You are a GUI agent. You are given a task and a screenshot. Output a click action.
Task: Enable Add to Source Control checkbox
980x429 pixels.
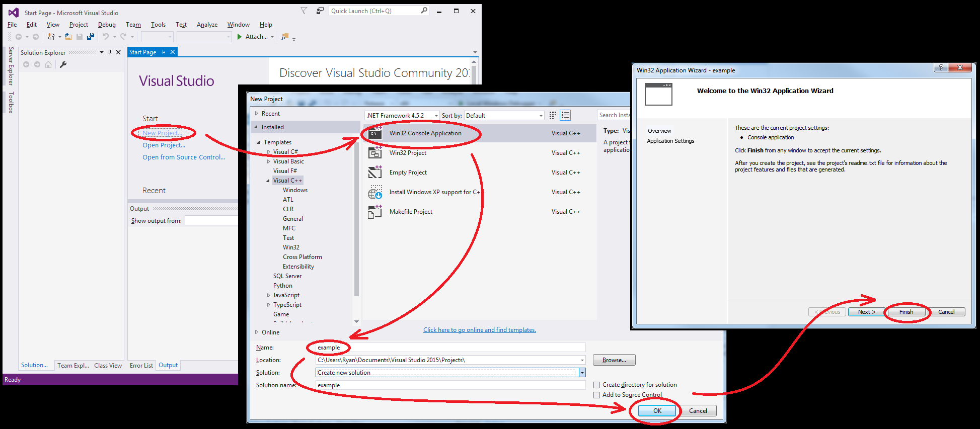[597, 395]
